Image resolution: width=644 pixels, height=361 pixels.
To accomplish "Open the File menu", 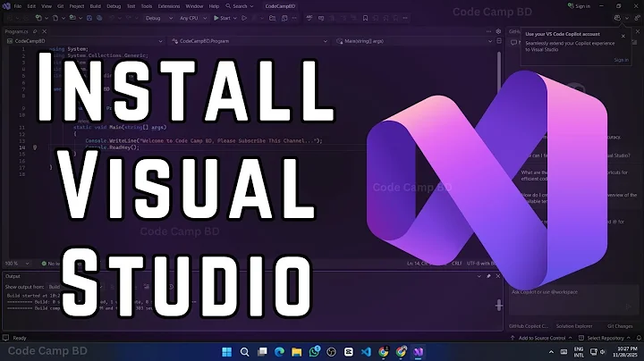I will 18,6.
